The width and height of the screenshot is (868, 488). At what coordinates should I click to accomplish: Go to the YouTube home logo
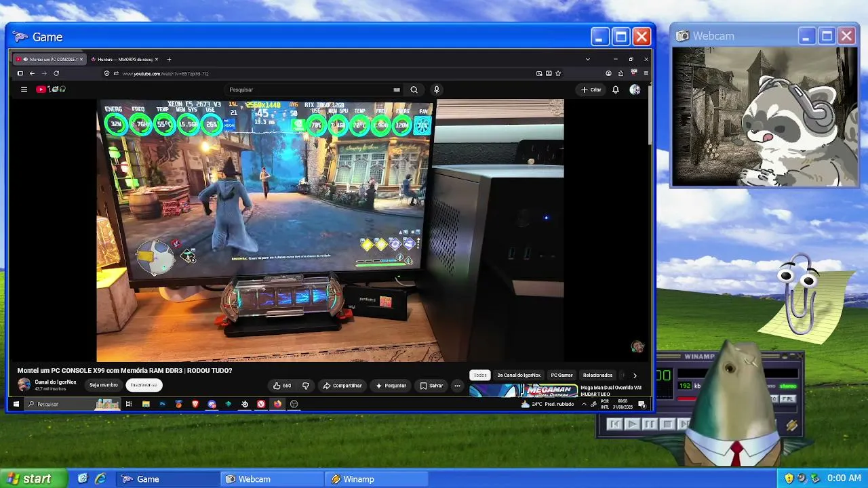(x=52, y=89)
